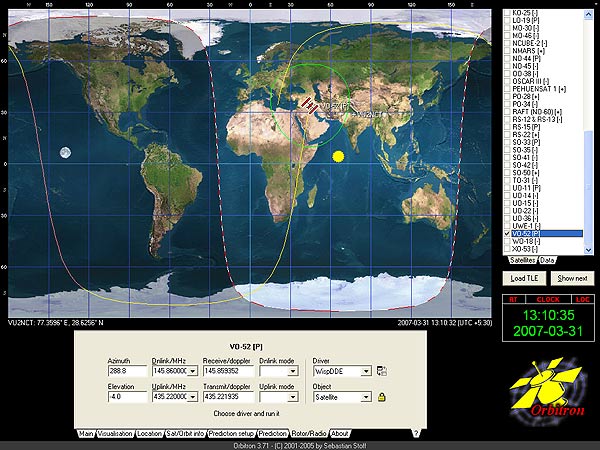Expand the Uplink mode dropdown
This screenshot has height=450, width=600.
pos(293,397)
